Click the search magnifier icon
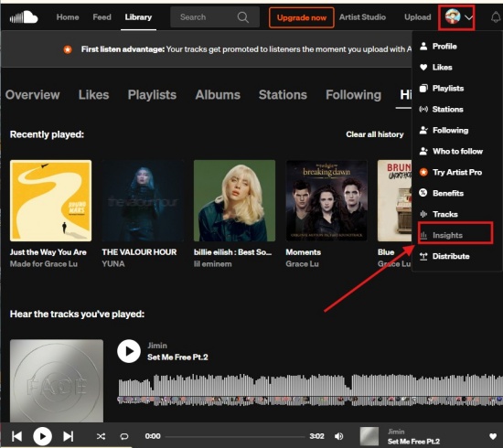 tap(243, 17)
